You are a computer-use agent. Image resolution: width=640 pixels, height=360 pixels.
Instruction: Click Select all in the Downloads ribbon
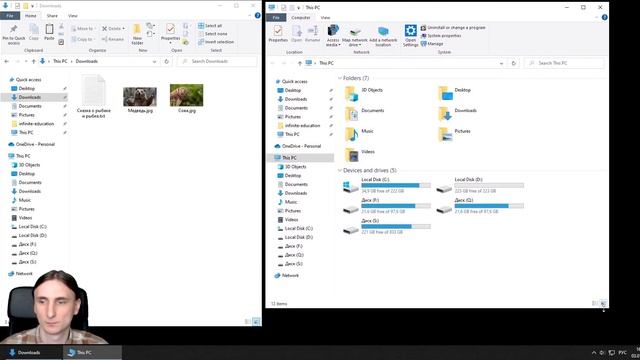[210, 26]
